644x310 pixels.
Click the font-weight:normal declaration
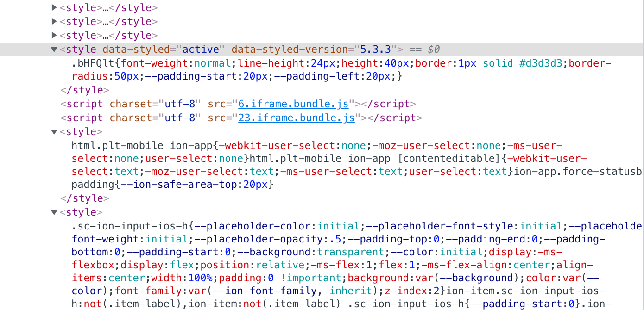coord(176,63)
